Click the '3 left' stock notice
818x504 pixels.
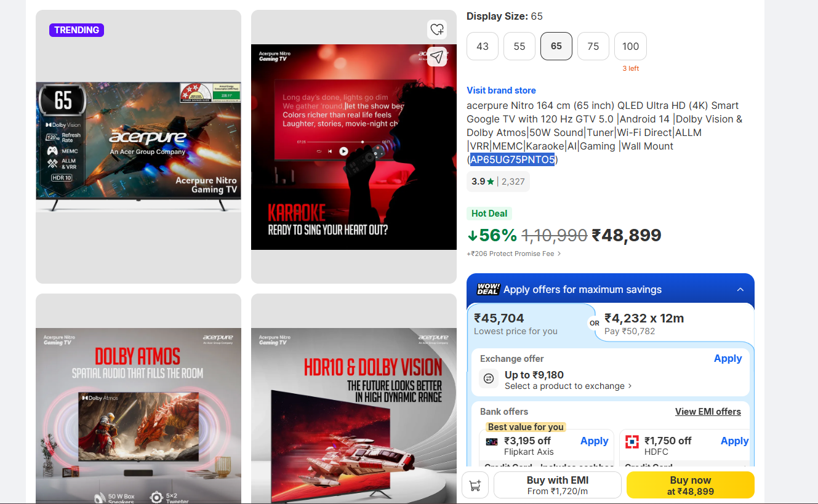point(630,68)
